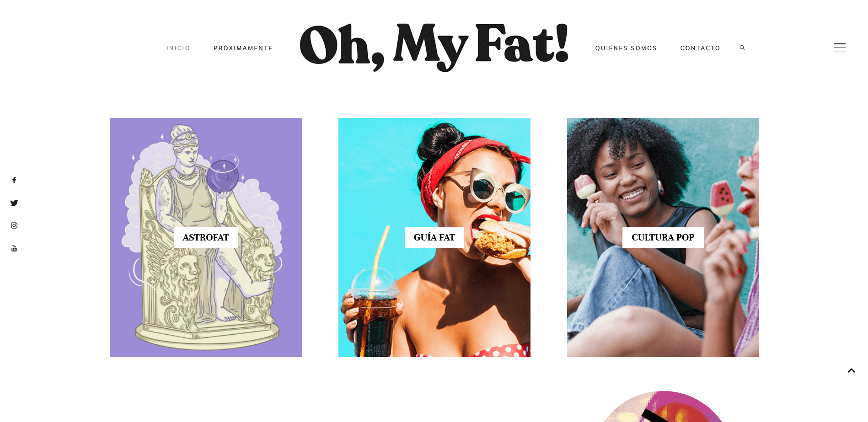This screenshot has width=868, height=422.
Task: Click the soda cup in burger photo
Action: (373, 315)
